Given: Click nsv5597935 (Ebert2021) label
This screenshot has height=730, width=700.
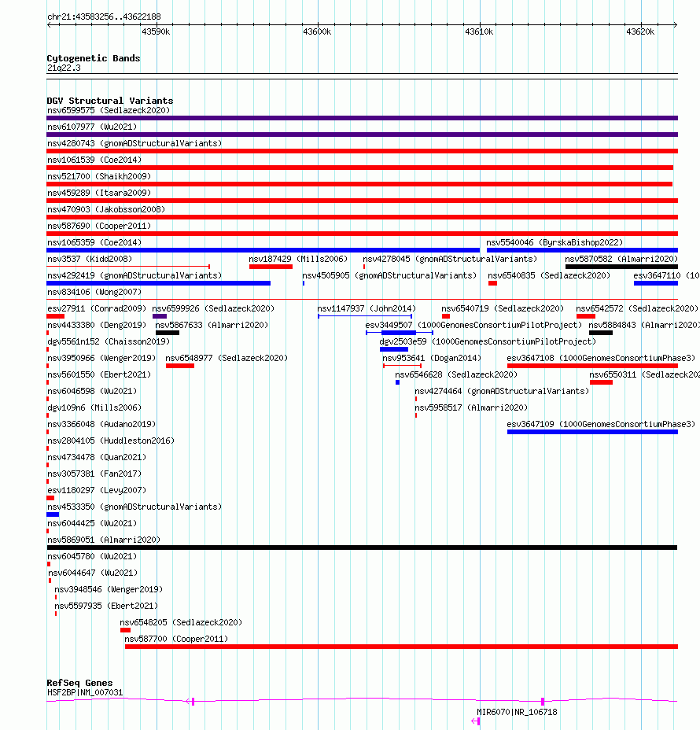Looking at the screenshot, I should click(106, 606).
